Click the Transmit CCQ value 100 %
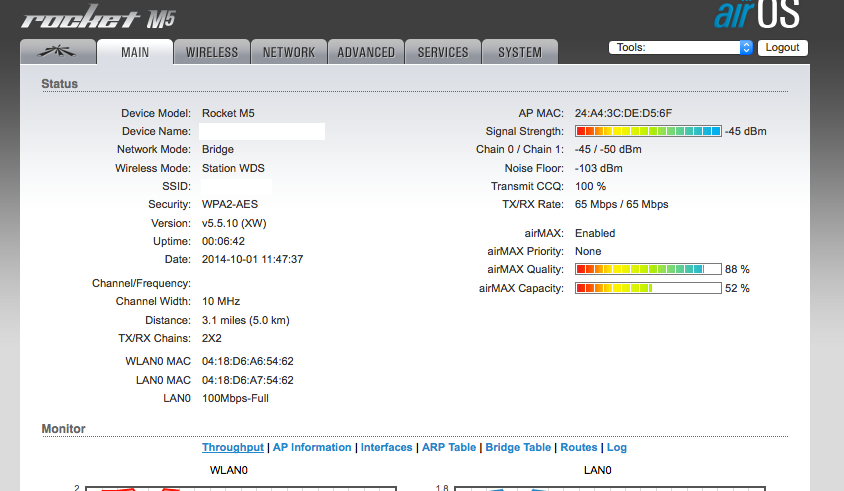Screen dimensions: 844x491 point(590,186)
